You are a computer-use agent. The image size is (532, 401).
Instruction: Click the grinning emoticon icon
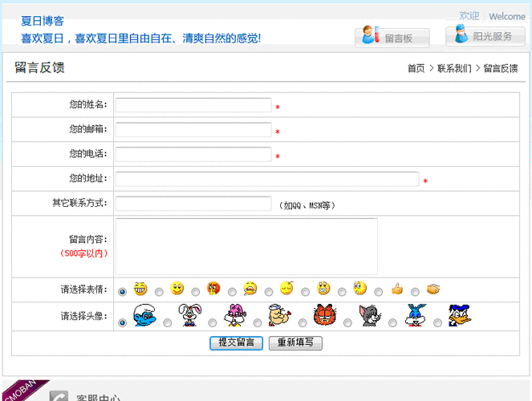click(140, 289)
